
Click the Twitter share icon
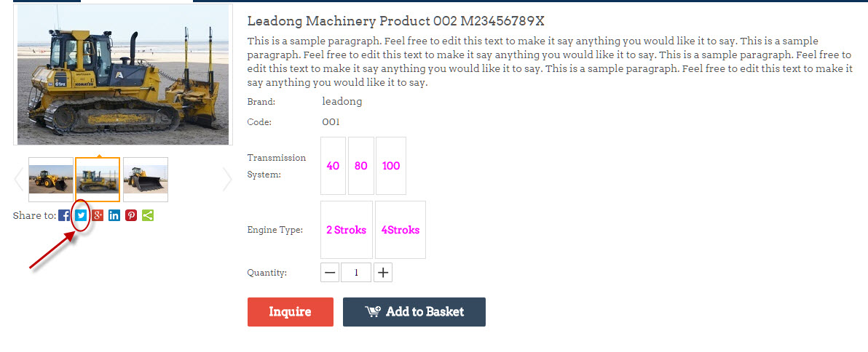[81, 215]
